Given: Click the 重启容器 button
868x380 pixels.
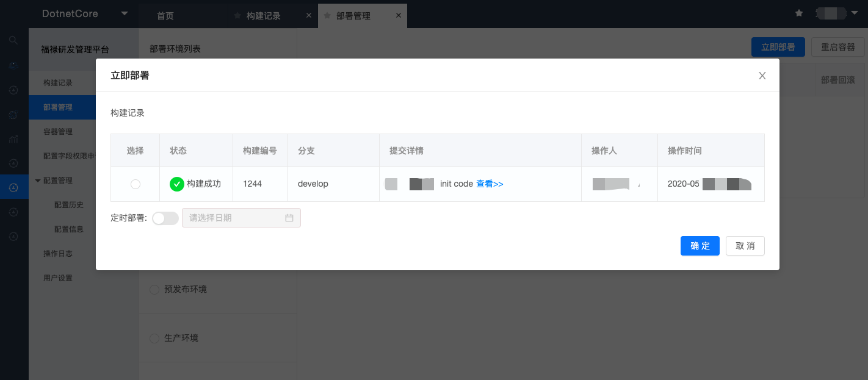Looking at the screenshot, I should click(x=838, y=47).
